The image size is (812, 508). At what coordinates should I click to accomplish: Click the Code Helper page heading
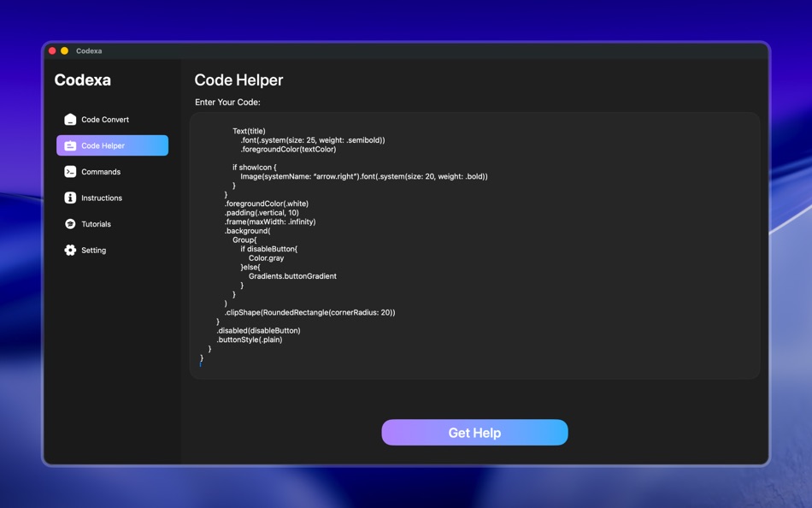(238, 80)
